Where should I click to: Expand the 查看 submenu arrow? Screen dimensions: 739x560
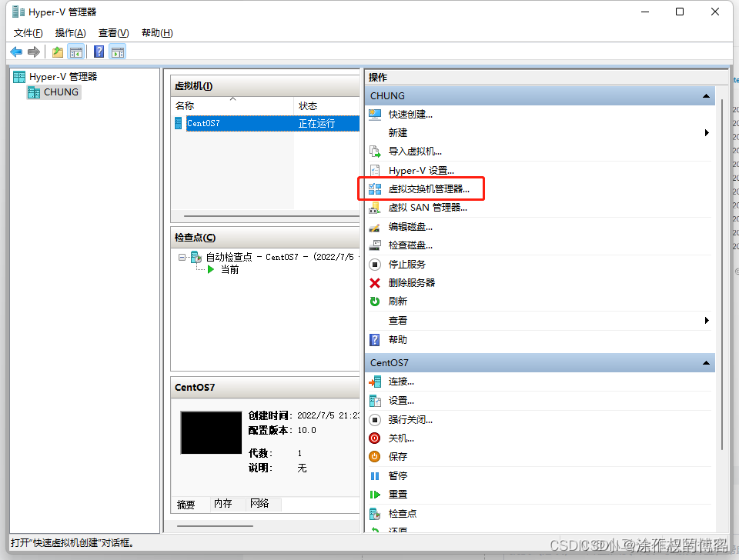(707, 320)
